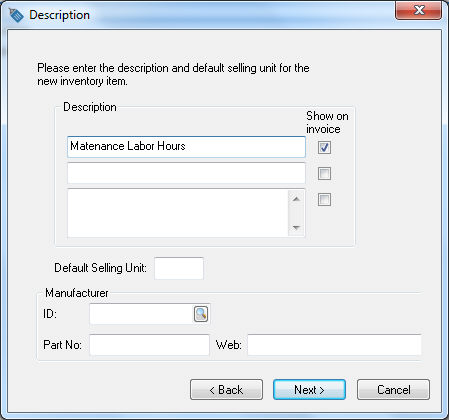
Task: Cancel the new inventory item wizard
Action: (393, 389)
